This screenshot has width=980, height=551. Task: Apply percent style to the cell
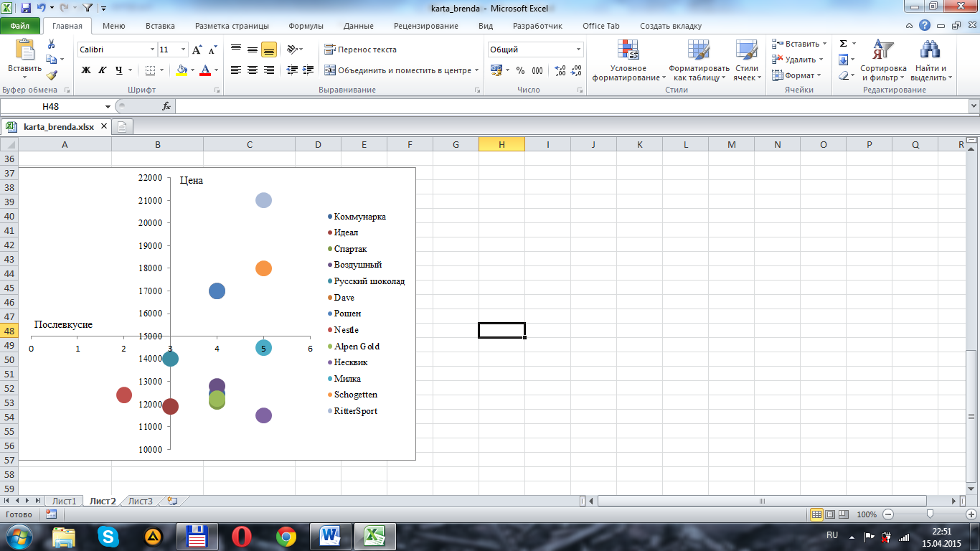[520, 70]
